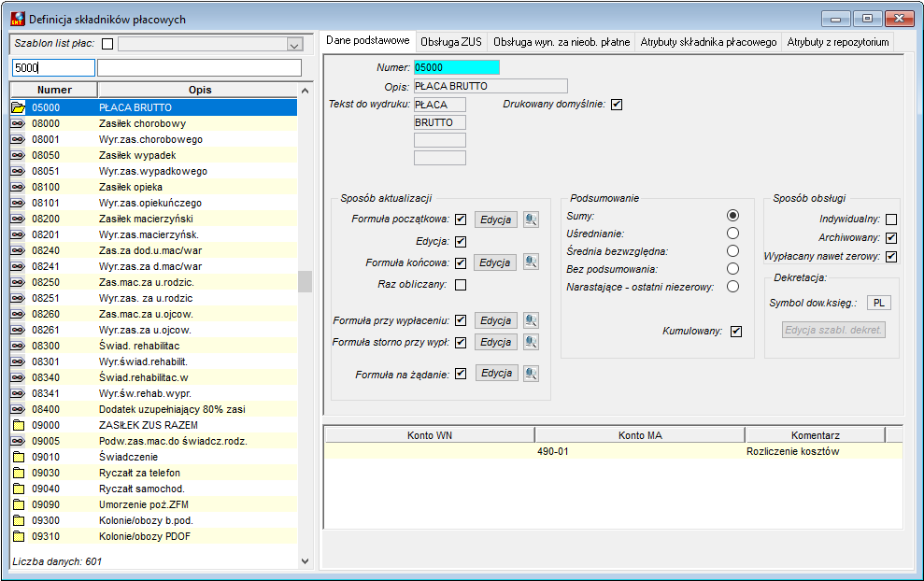
Task: Click the open folder icon of row 05000
Action: (19, 107)
